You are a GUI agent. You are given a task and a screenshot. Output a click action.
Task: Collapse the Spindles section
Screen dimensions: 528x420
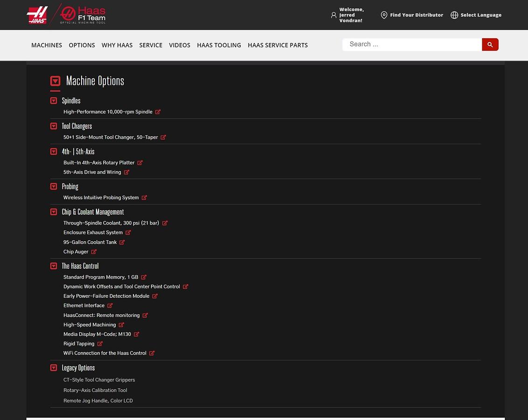(x=54, y=101)
